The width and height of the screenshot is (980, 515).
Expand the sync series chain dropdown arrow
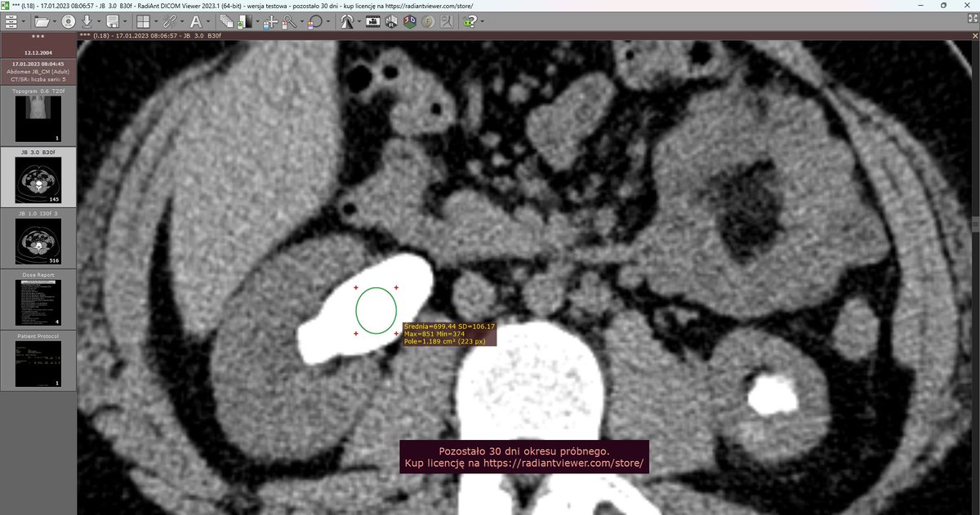181,22
